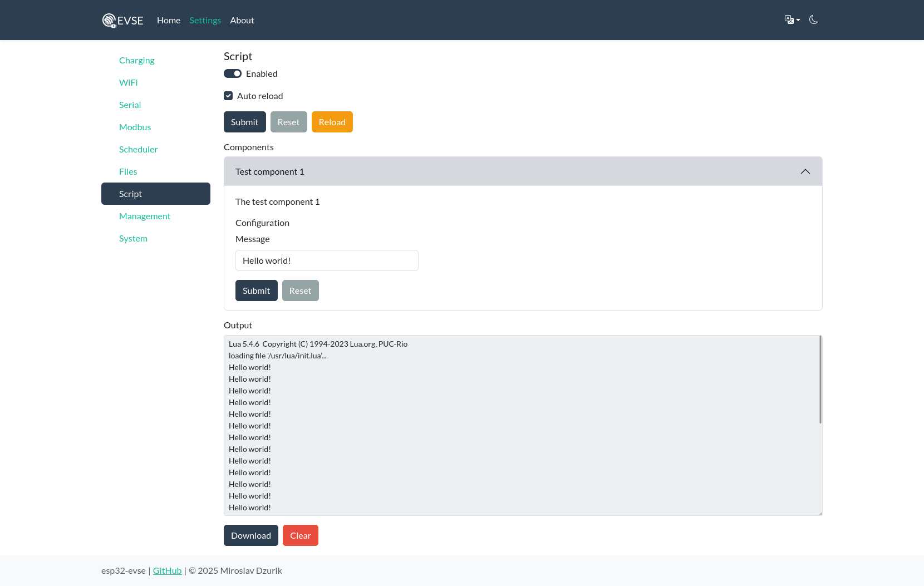Screen dimensions: 924x586
Task: Click the 'The test component 1' description
Action: coord(278,201)
